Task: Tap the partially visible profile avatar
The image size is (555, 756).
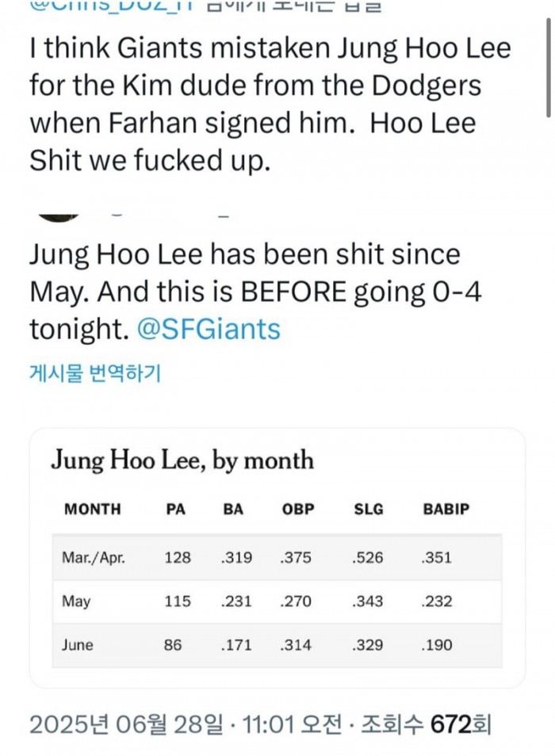Action: click(56, 216)
